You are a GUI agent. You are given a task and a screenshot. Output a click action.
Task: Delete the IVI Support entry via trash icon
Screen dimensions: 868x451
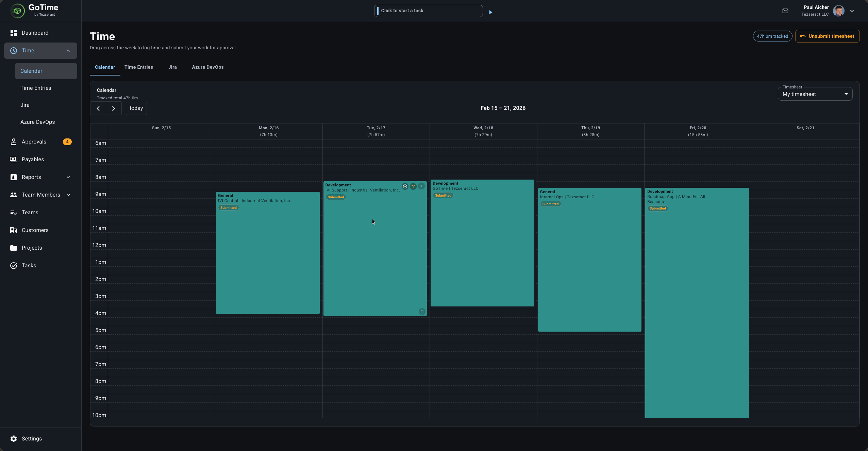click(x=422, y=312)
